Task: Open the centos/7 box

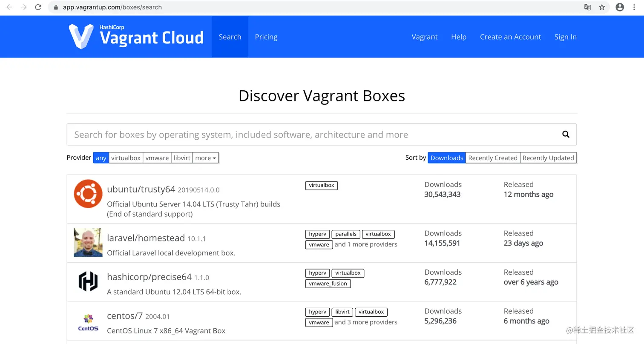Action: pyautogui.click(x=125, y=316)
